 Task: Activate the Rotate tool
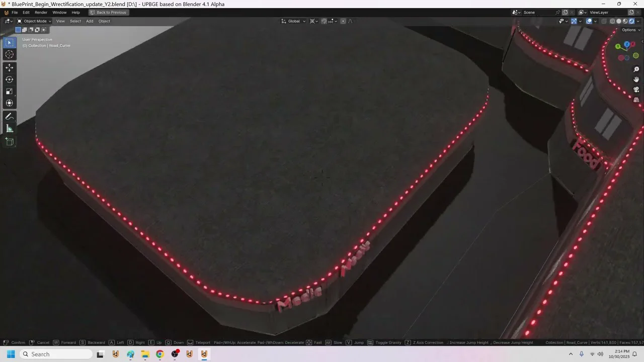pyautogui.click(x=9, y=79)
